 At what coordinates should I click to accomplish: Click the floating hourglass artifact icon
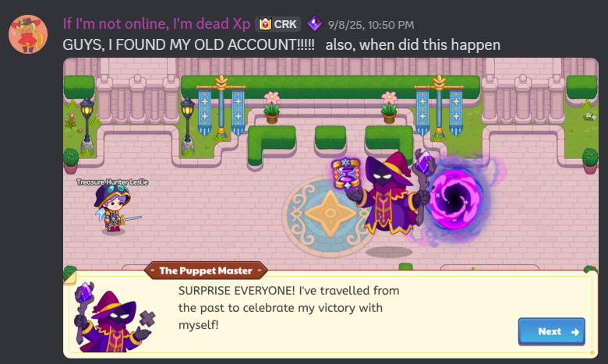346,173
